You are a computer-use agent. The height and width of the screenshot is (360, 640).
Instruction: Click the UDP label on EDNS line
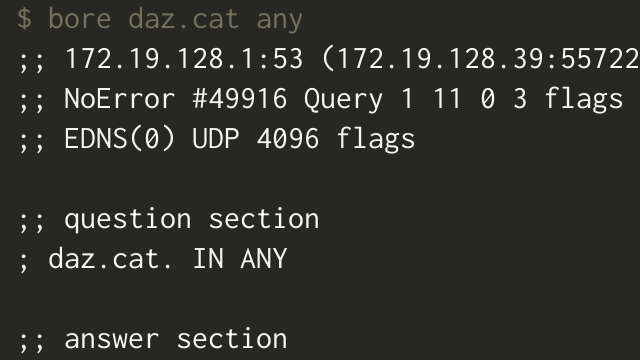pos(216,139)
